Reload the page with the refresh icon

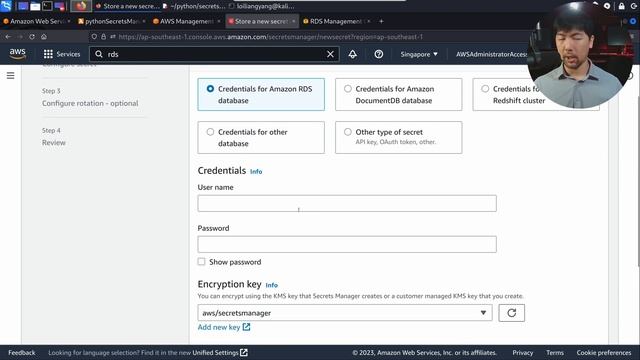pyautogui.click(x=32, y=37)
